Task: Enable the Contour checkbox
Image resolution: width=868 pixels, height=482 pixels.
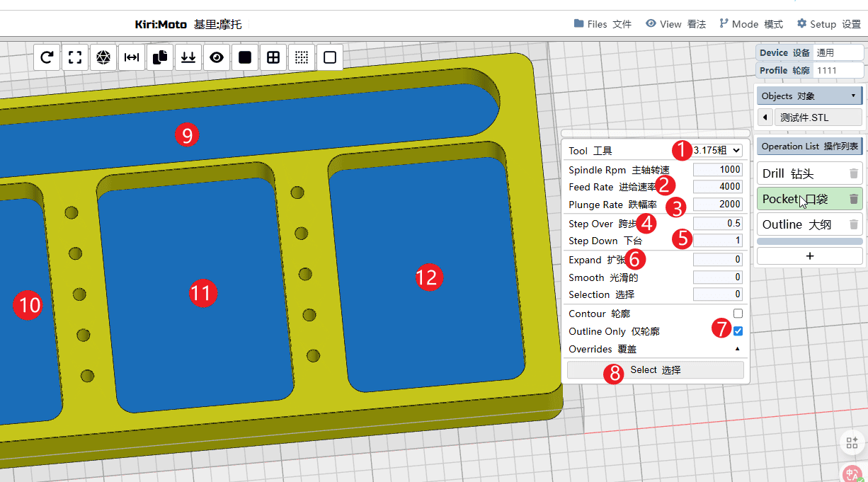Action: [x=738, y=314]
